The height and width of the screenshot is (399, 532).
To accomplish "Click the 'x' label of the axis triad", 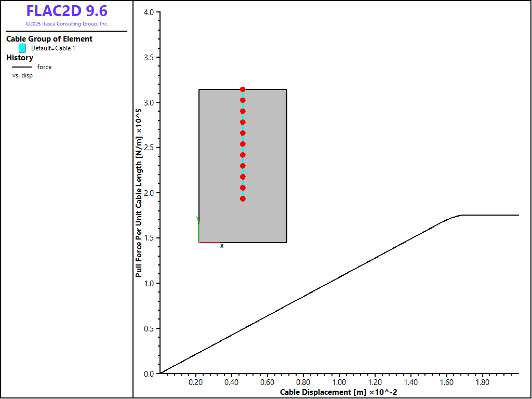I will pos(222,246).
